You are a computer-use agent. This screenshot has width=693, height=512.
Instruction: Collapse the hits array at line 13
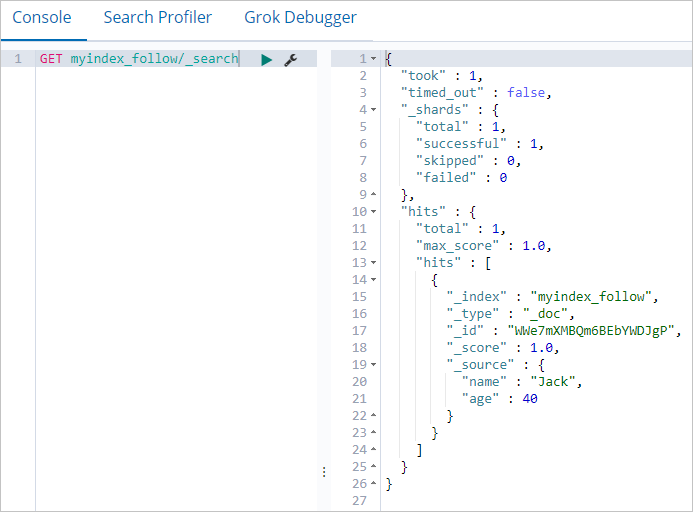click(x=373, y=262)
